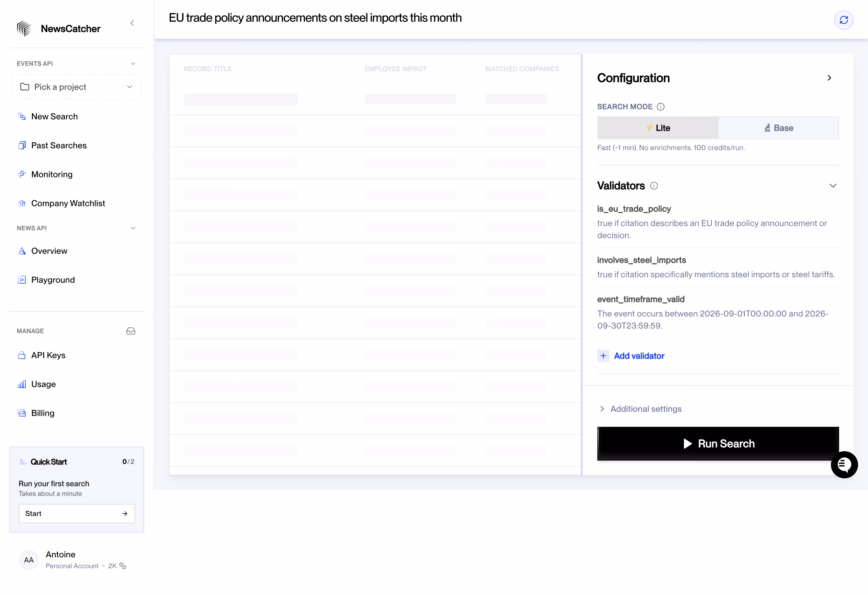The image size is (868, 595).
Task: Click the plus icon for Add validator
Action: [603, 356]
